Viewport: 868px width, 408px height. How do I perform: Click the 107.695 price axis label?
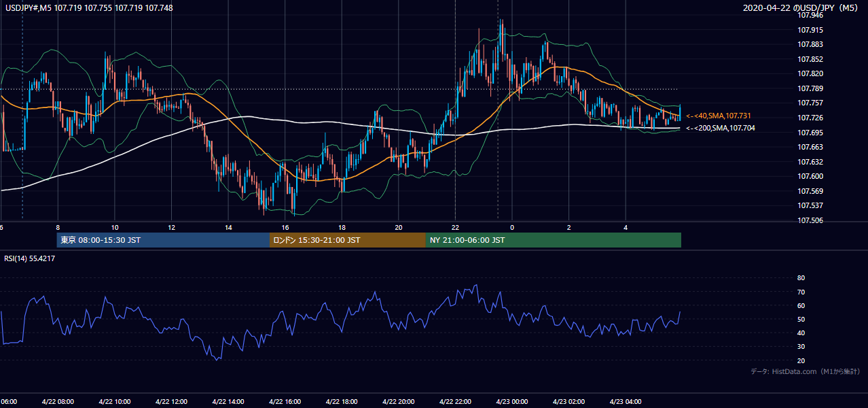(x=810, y=133)
